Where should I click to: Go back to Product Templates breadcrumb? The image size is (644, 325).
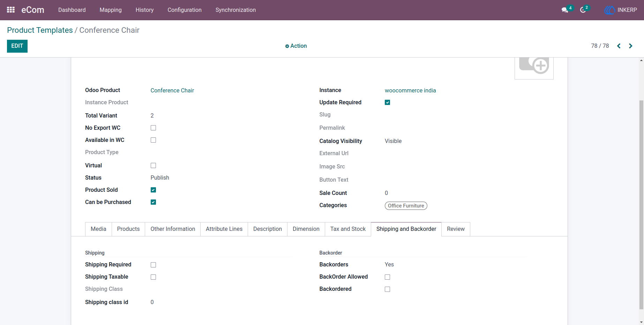tap(40, 30)
